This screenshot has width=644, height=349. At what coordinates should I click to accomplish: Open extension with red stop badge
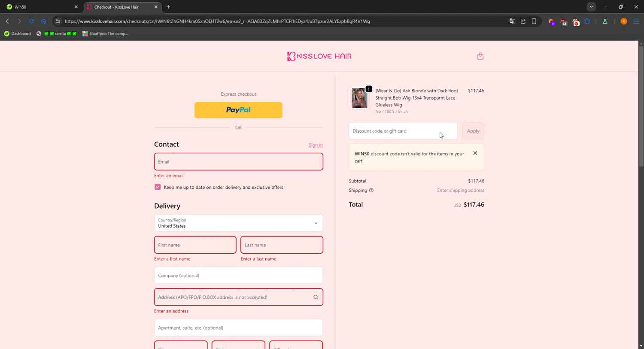coord(576,21)
